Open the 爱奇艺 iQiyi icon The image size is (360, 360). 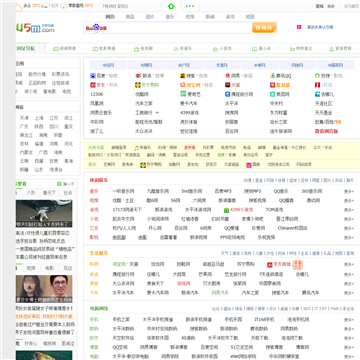(183, 94)
